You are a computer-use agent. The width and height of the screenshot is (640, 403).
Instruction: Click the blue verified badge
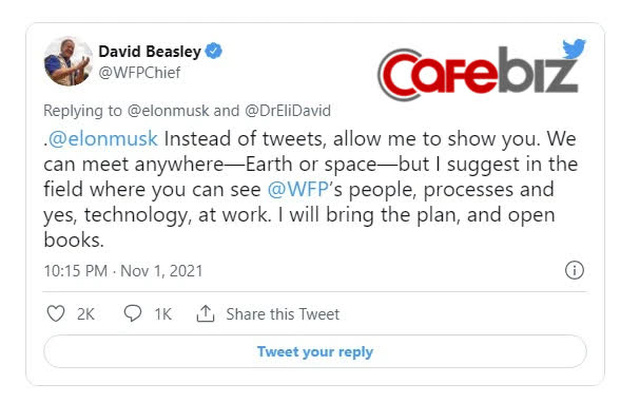click(x=214, y=51)
